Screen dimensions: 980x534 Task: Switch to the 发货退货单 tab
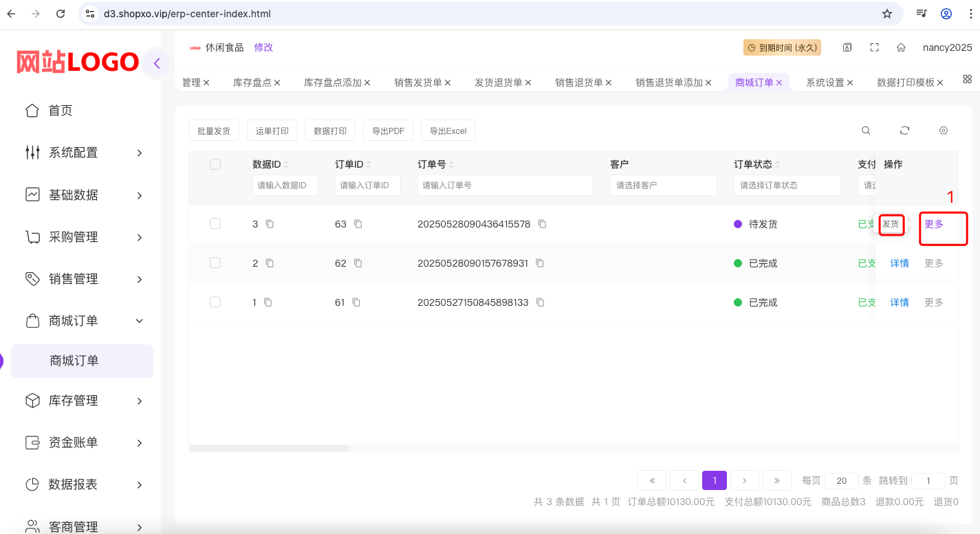pyautogui.click(x=499, y=82)
